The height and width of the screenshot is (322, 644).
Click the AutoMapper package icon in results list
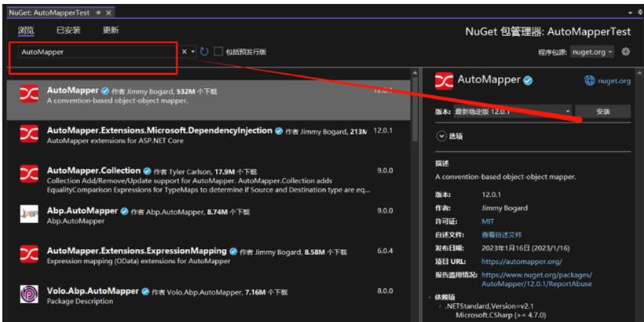click(29, 94)
